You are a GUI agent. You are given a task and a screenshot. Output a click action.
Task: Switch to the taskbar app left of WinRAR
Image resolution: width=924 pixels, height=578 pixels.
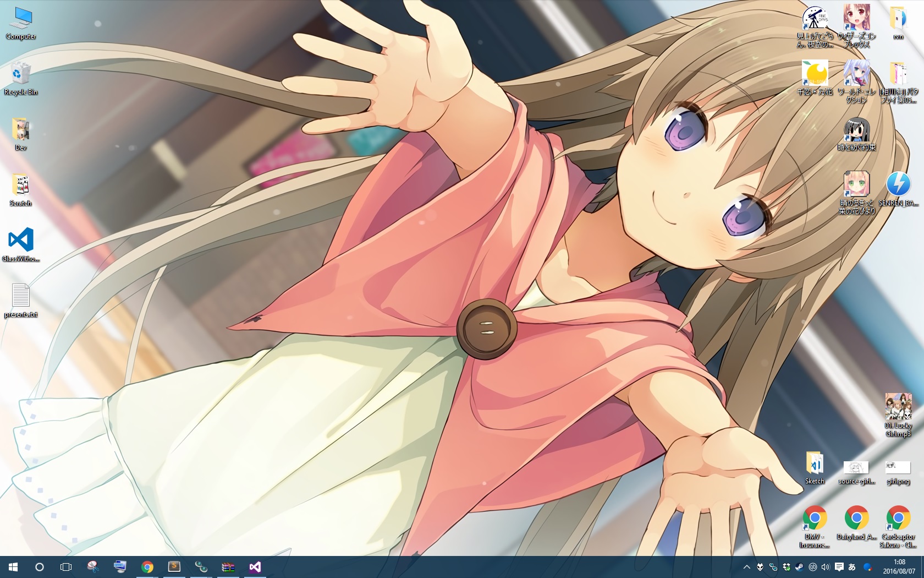pos(201,567)
